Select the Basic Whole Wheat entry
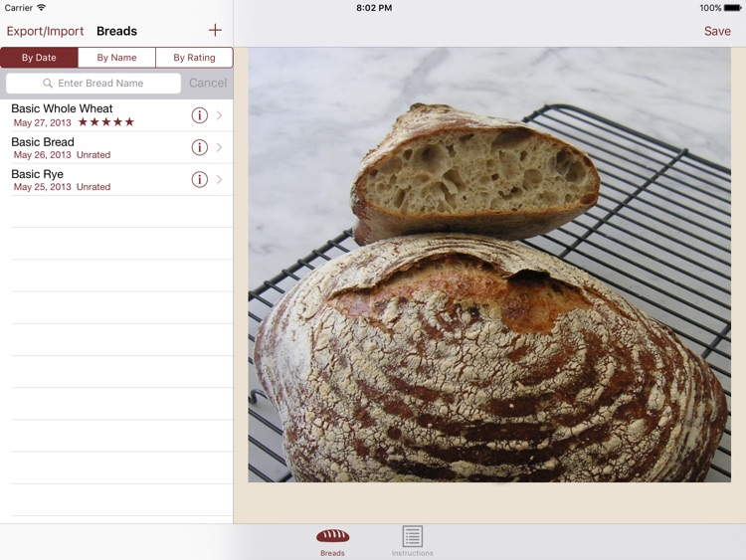The image size is (746, 560). (116, 115)
